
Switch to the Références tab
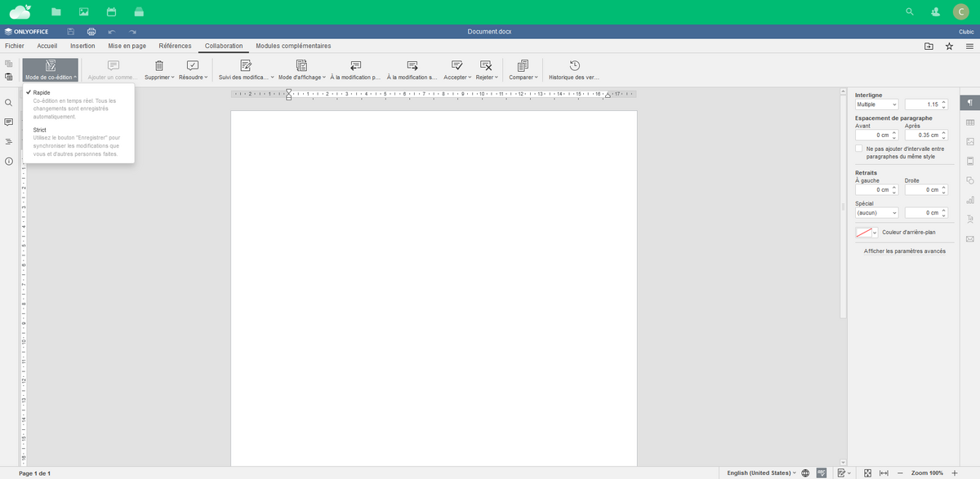coord(175,46)
